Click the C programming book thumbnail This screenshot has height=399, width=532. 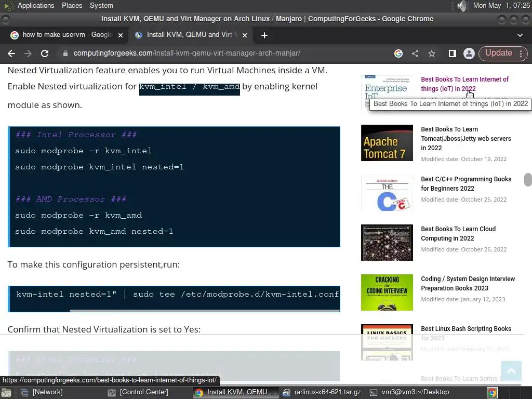click(387, 193)
